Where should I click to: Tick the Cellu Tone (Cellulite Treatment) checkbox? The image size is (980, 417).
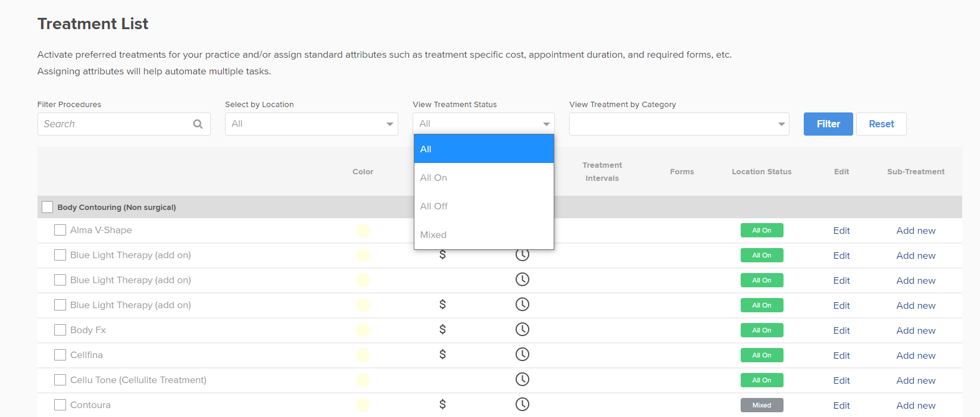[x=60, y=380]
